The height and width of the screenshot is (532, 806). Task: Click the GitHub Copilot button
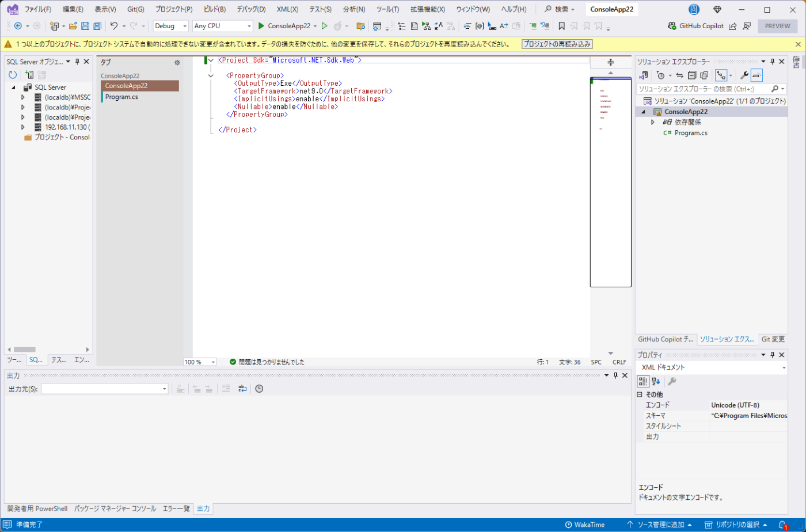pos(695,26)
